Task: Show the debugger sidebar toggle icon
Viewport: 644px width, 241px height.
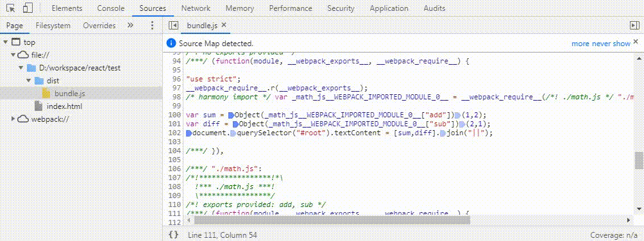Action: click(x=634, y=26)
